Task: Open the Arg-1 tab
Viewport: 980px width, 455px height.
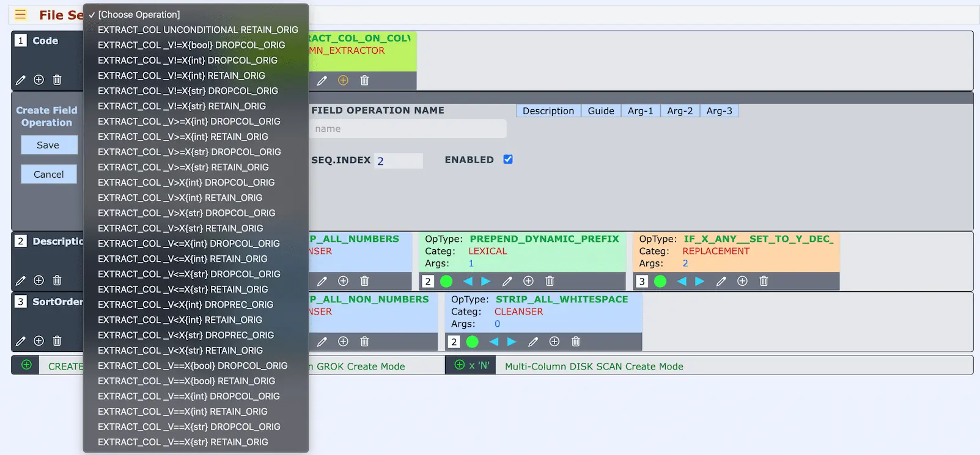Action: 641,111
